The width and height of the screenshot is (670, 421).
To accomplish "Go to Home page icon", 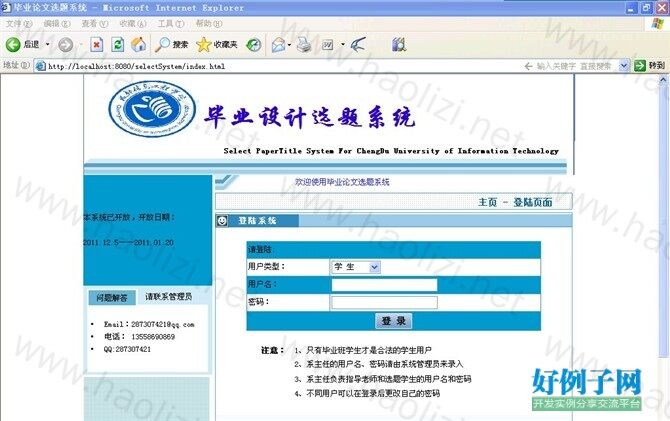I will point(139,45).
